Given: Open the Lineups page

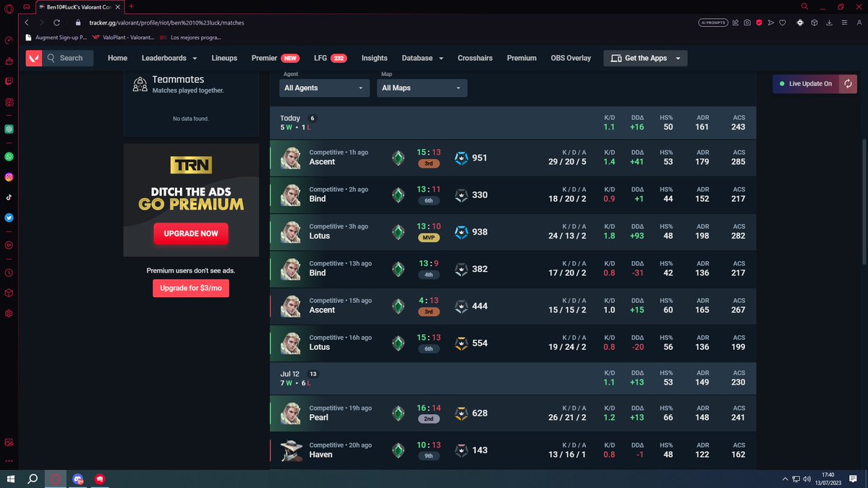Looking at the screenshot, I should pos(224,58).
